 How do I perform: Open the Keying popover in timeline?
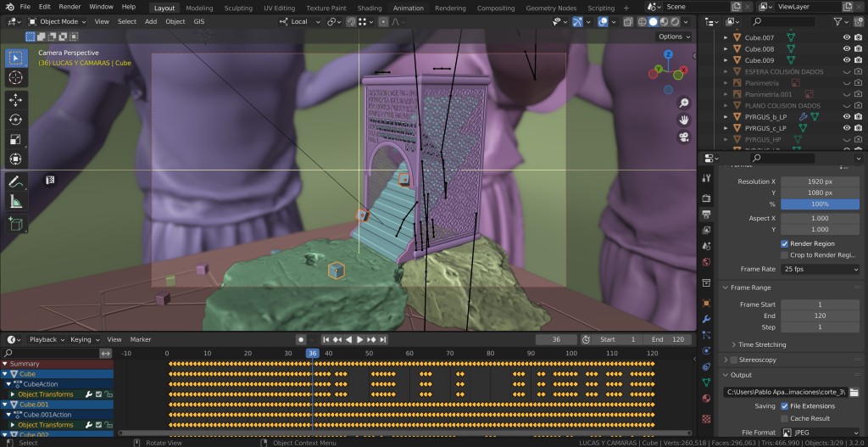click(83, 339)
